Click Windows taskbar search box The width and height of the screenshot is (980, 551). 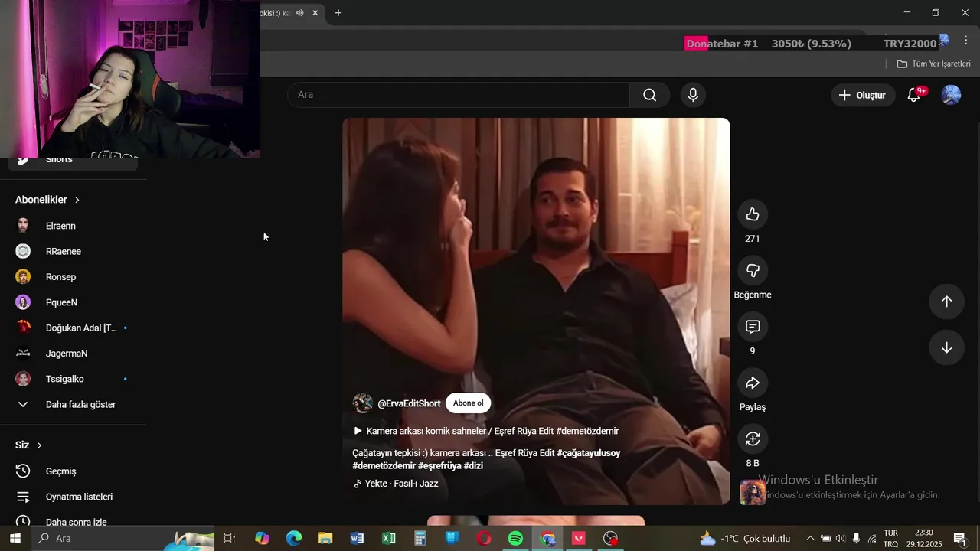(122, 539)
